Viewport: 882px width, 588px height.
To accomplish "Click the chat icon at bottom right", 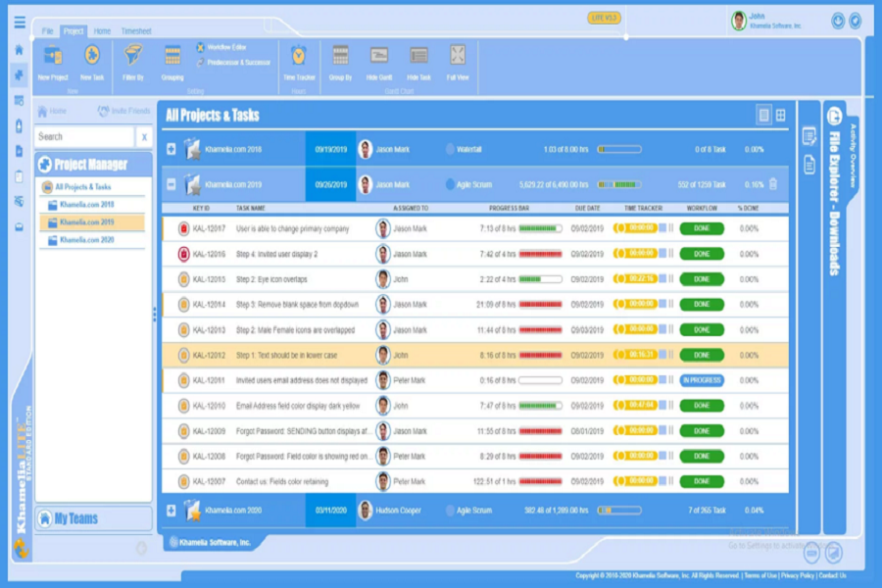I will pos(811,553).
